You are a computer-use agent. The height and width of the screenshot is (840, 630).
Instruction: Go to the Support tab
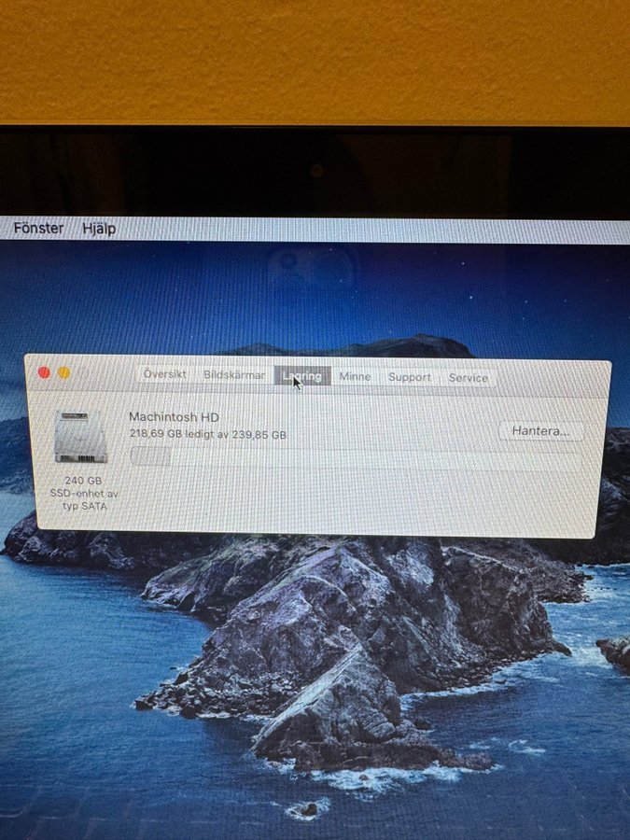tap(410, 377)
